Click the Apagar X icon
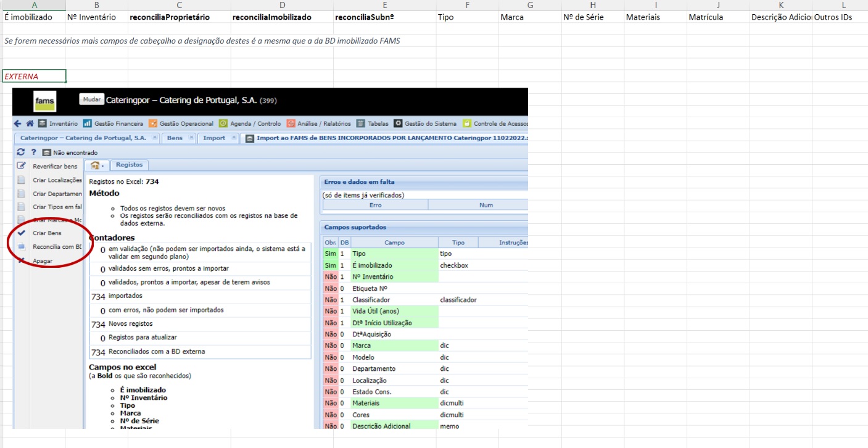Image resolution: width=868 pixels, height=448 pixels. [21, 260]
